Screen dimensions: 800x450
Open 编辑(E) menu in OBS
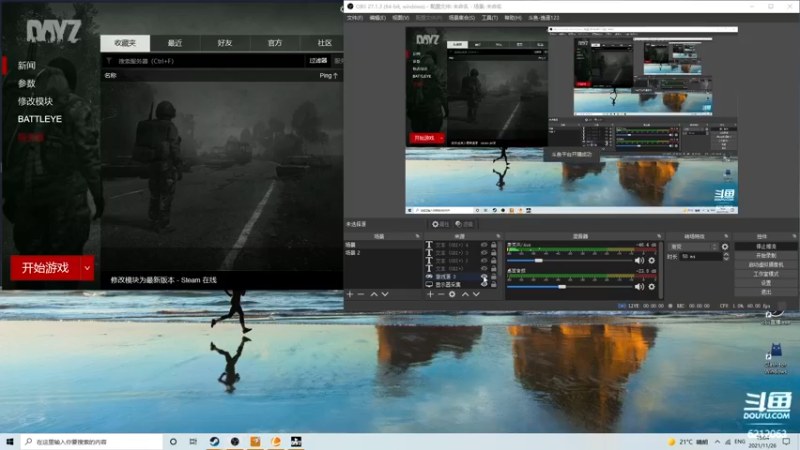377,18
